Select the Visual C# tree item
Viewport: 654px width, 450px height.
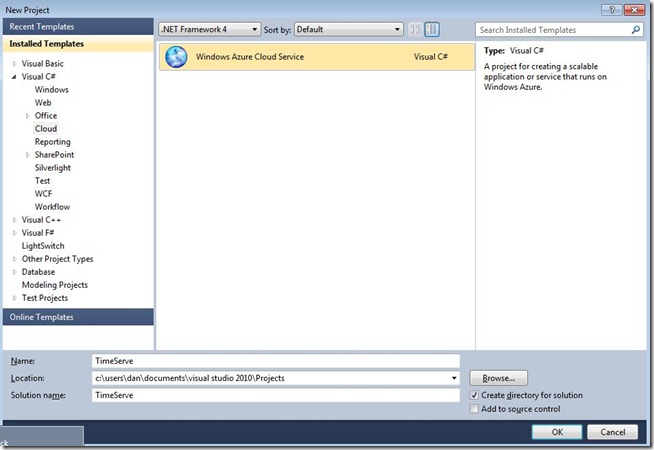pos(38,77)
